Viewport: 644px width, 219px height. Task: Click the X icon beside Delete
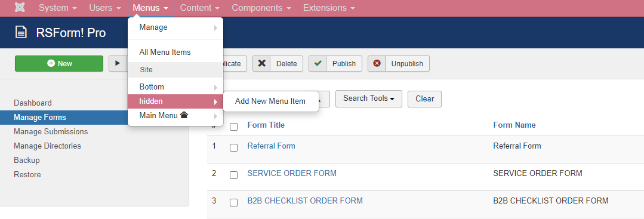click(x=261, y=63)
